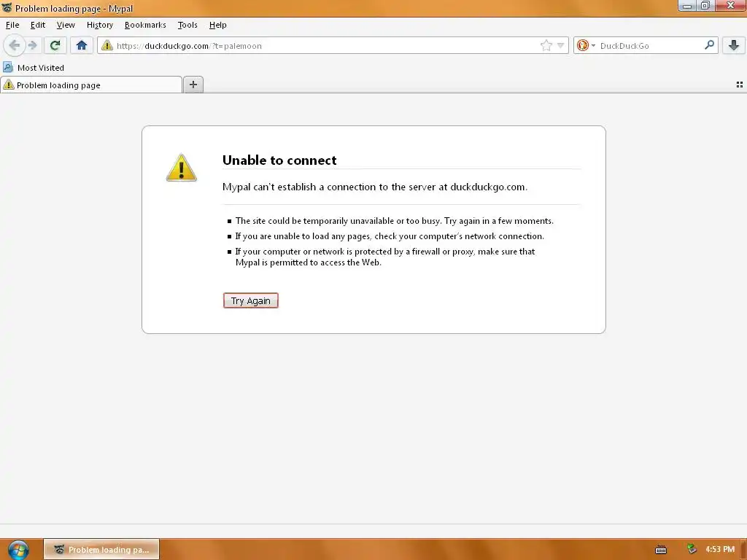
Task: Open the URL history dropdown arrow
Action: (561, 46)
